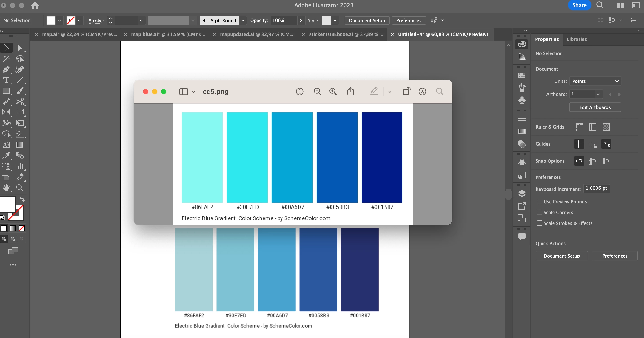Click the Edit Artboards button
The height and width of the screenshot is (338, 644).
click(595, 107)
